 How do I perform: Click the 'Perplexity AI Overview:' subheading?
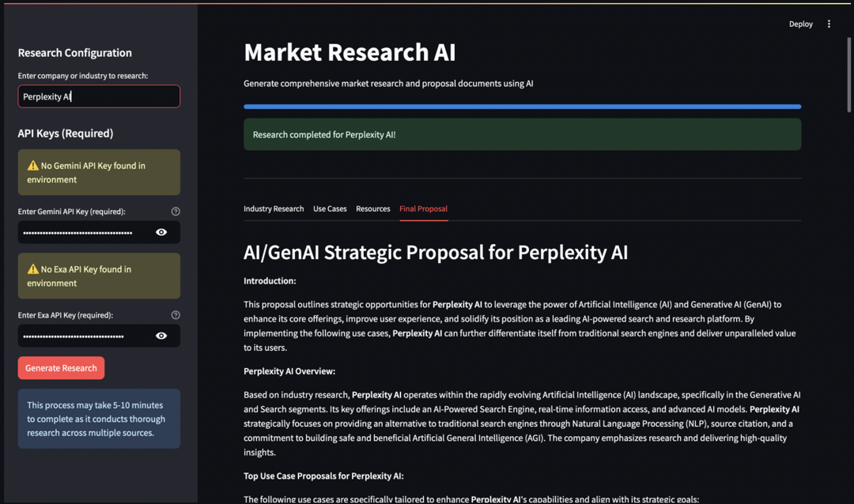[289, 371]
